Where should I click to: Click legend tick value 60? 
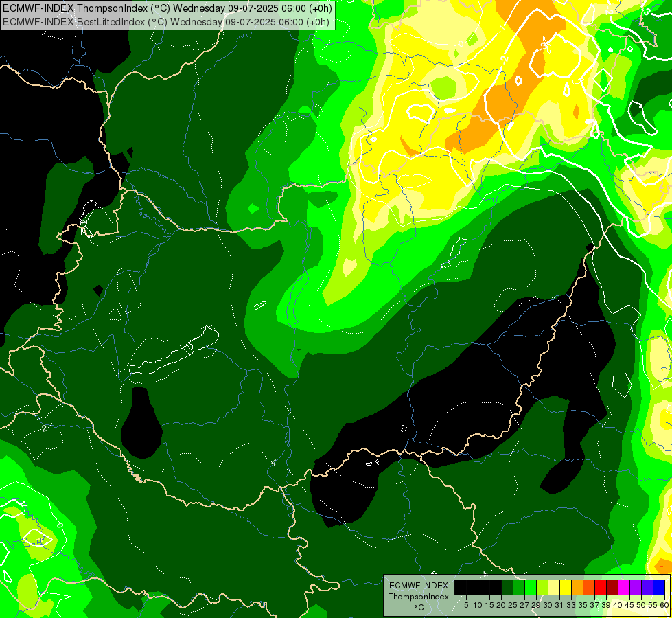[664, 605]
